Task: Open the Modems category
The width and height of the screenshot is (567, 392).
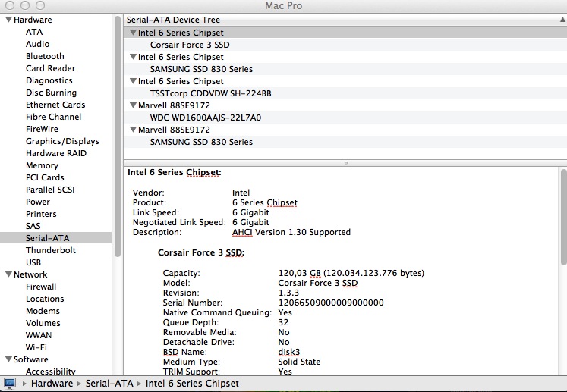Action: click(x=43, y=311)
